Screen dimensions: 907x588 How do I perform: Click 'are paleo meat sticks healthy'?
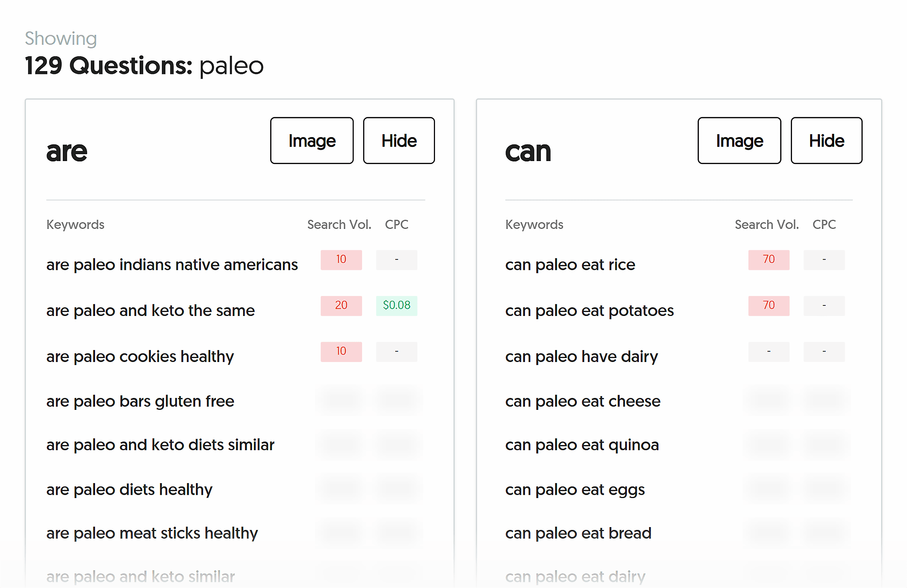[x=152, y=534]
